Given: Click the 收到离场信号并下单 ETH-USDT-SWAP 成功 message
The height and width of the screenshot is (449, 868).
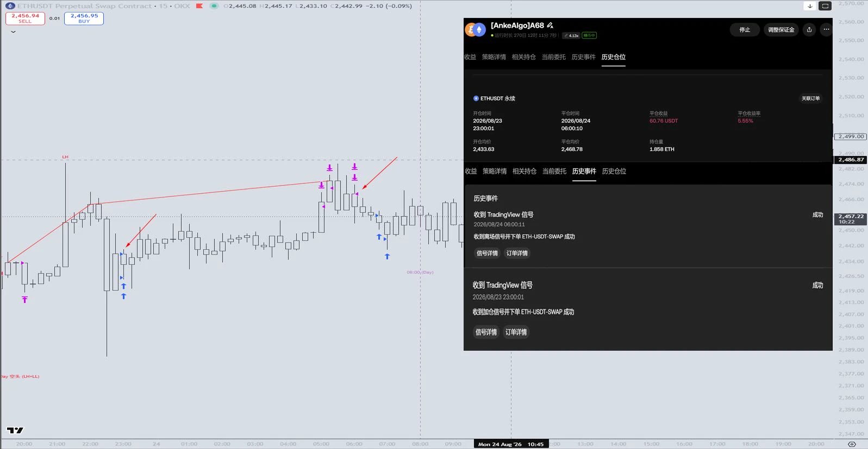Looking at the screenshot, I should 524,237.
